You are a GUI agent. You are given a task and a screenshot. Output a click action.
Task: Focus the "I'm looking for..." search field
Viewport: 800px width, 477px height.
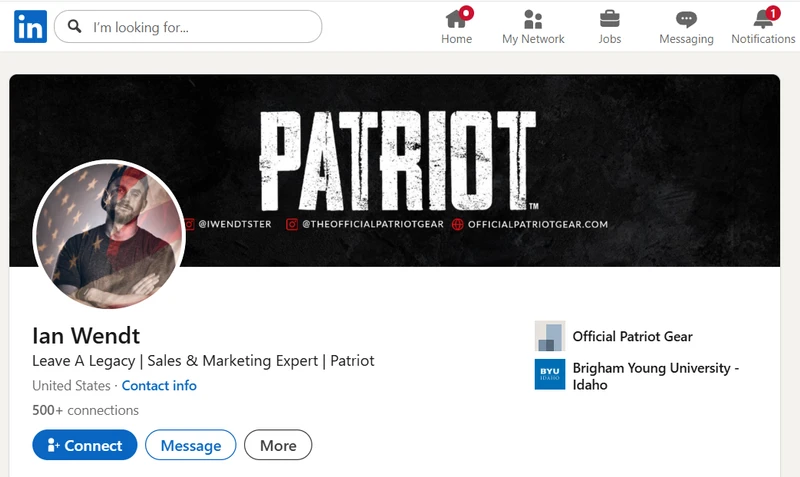coord(188,27)
